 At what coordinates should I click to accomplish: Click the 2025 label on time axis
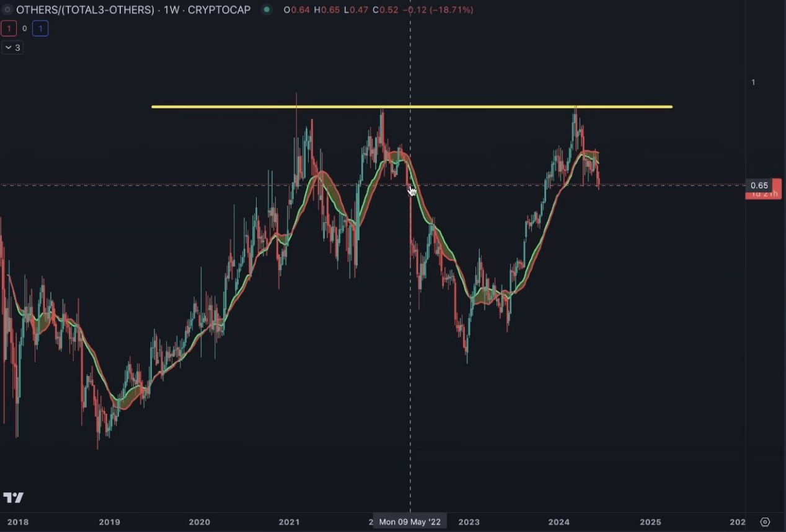650,522
